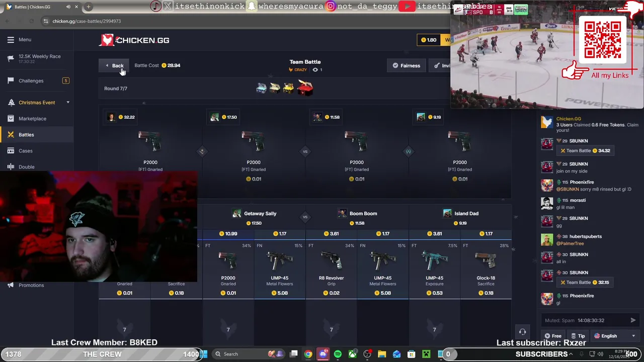Screen dimensions: 644x362
Task: Click the first player avatar with 32.22
Action: pos(112,117)
